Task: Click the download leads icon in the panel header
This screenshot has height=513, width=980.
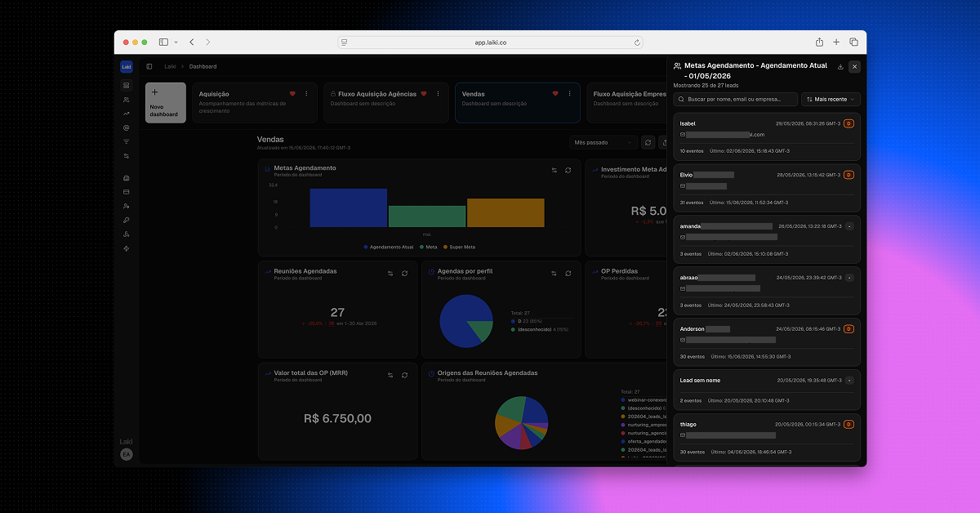Action: (x=841, y=67)
